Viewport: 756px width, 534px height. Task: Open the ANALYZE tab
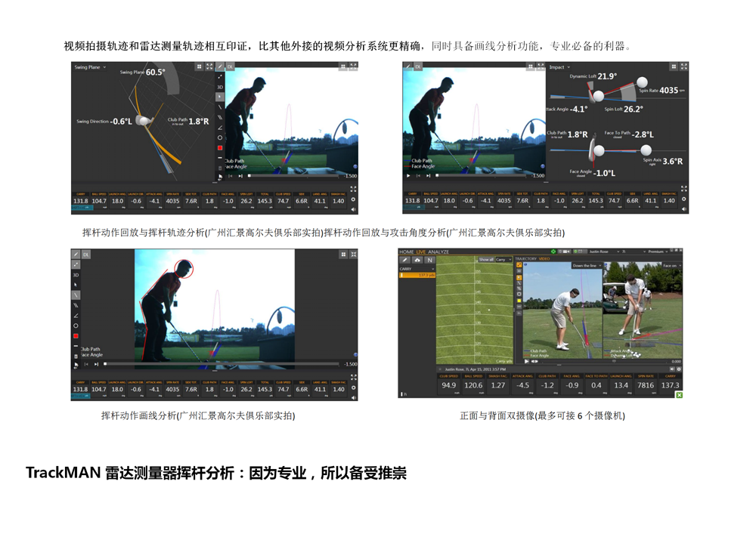[438, 252]
